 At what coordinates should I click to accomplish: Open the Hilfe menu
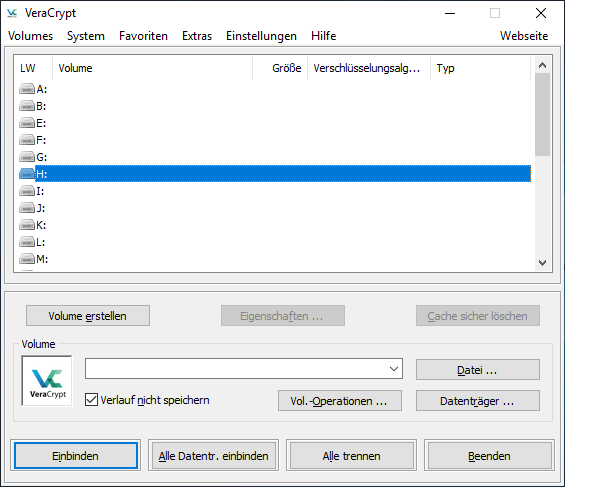point(323,36)
